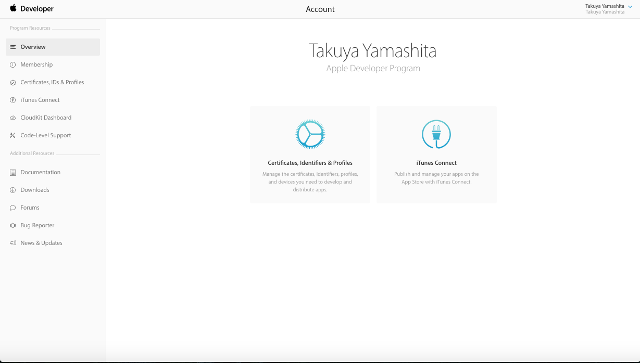Open the Developer home link

(x=37, y=9)
